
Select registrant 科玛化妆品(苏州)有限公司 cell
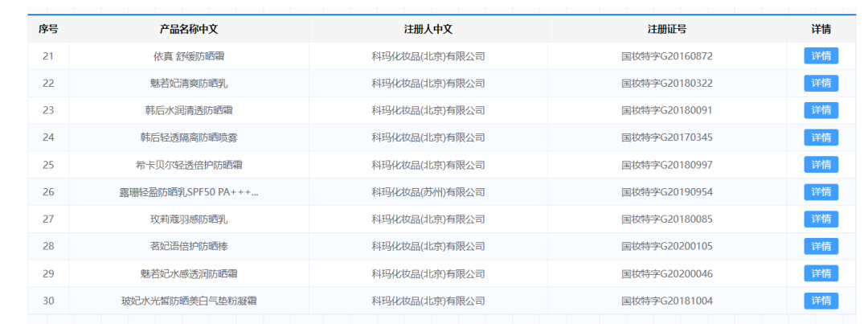pyautogui.click(x=428, y=192)
